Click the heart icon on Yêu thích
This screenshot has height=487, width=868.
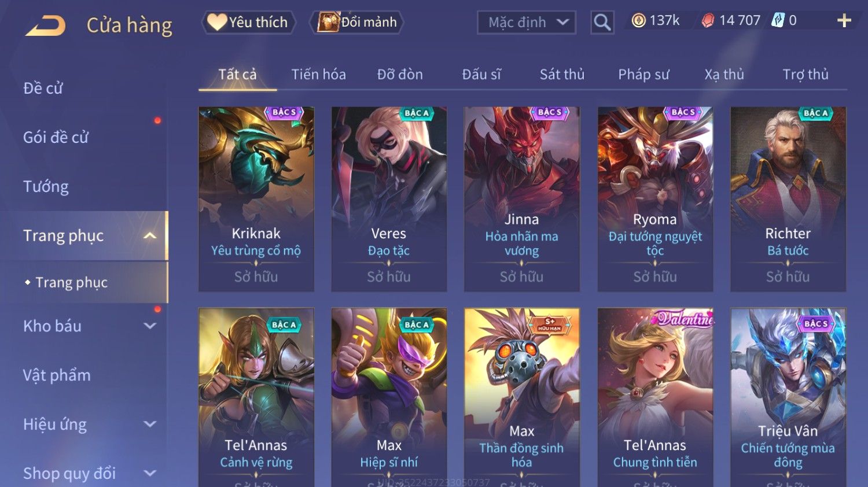217,22
